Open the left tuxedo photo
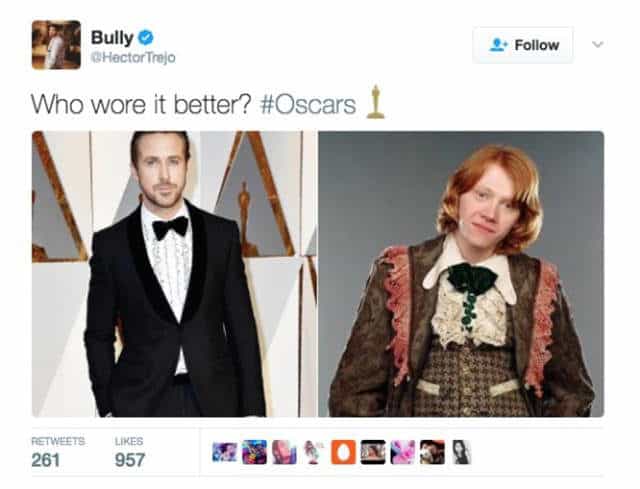The image size is (640, 489). 174,273
